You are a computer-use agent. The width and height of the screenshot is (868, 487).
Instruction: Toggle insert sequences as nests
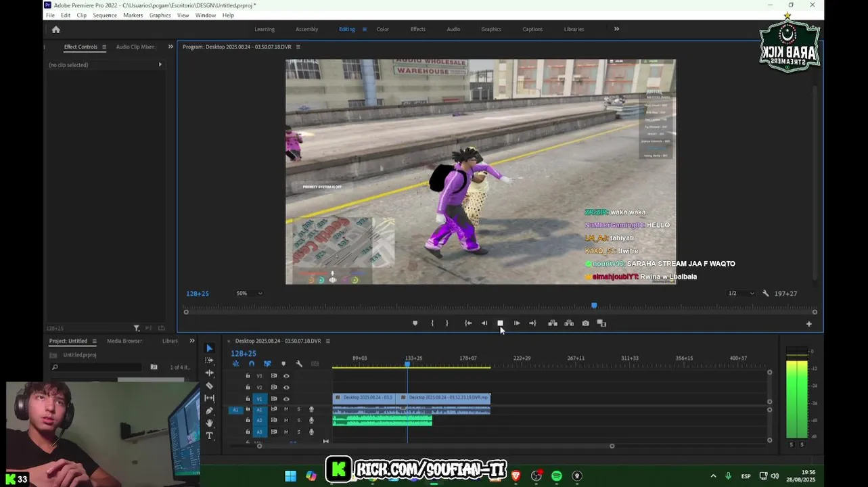236,364
